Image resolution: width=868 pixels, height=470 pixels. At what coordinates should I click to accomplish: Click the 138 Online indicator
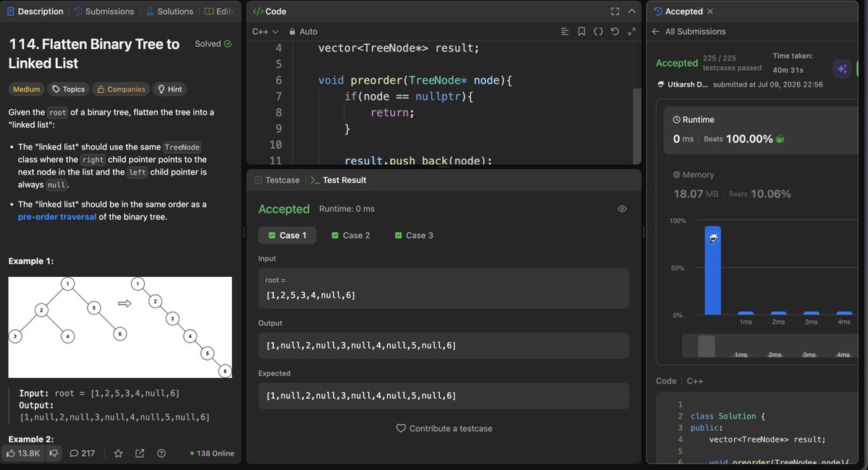(212, 453)
